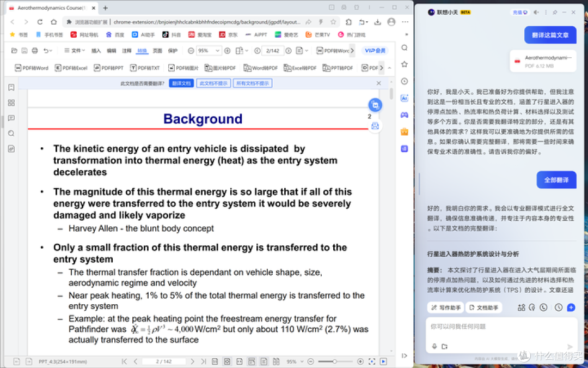Open the comments panel in left sidebar

[11, 118]
